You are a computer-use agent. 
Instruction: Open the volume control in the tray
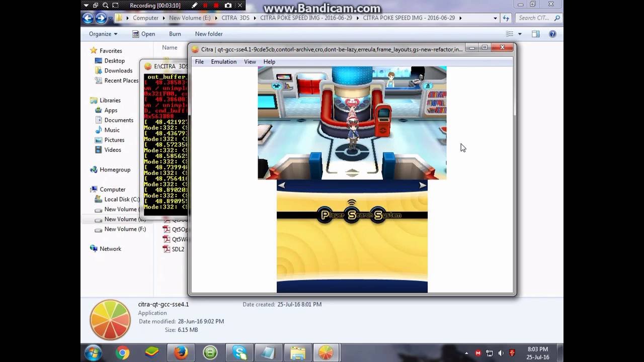click(x=501, y=353)
